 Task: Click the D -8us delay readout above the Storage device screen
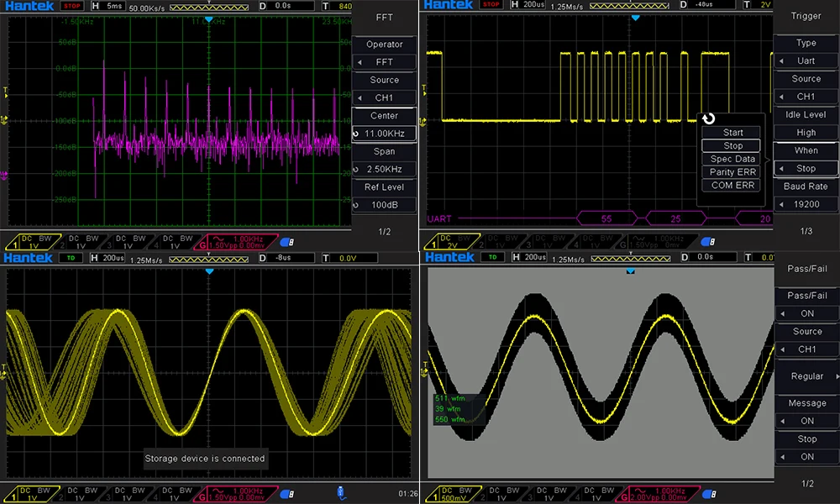pyautogui.click(x=286, y=258)
